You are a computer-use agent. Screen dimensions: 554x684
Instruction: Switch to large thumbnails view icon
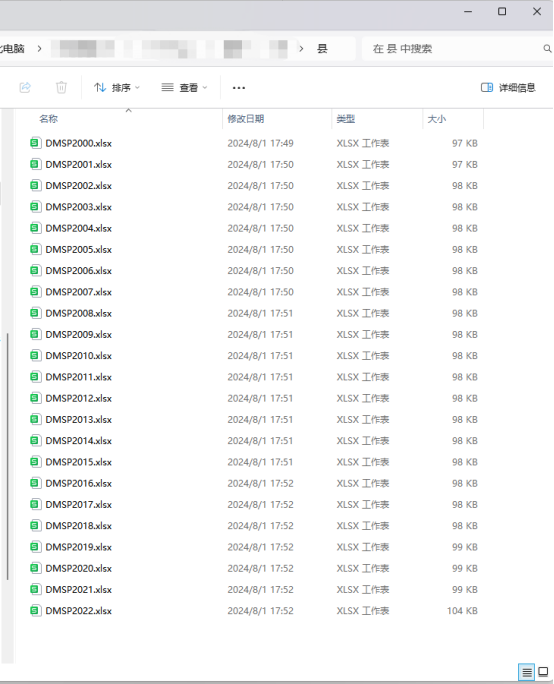(x=544, y=672)
